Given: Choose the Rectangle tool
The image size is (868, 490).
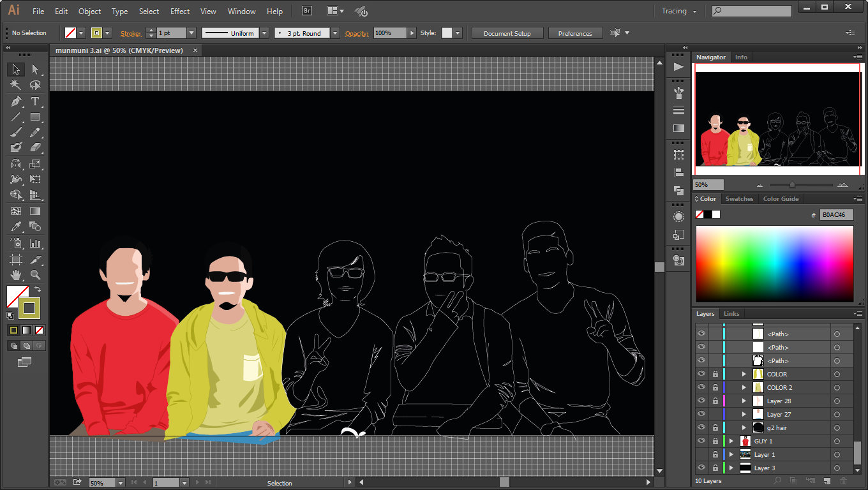Looking at the screenshot, I should point(35,117).
